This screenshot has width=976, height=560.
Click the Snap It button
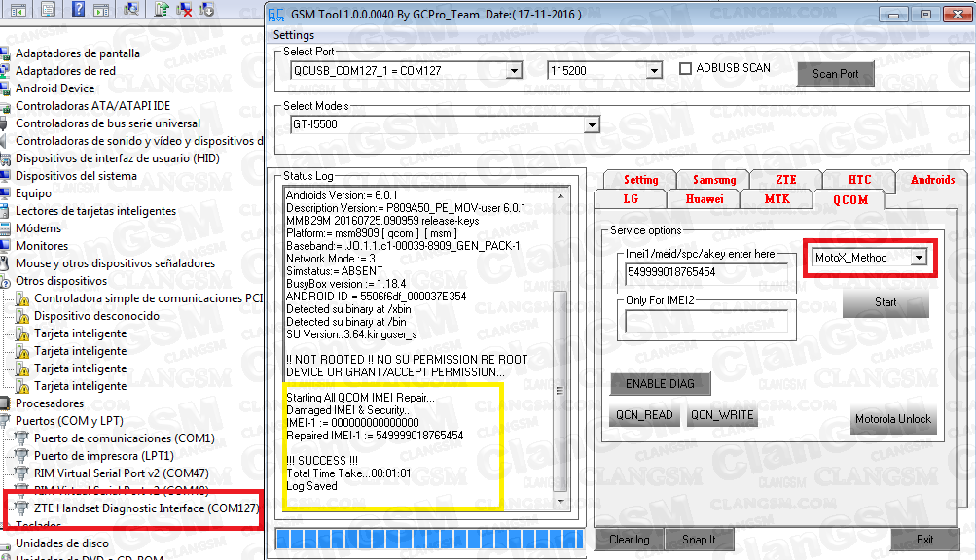699,540
